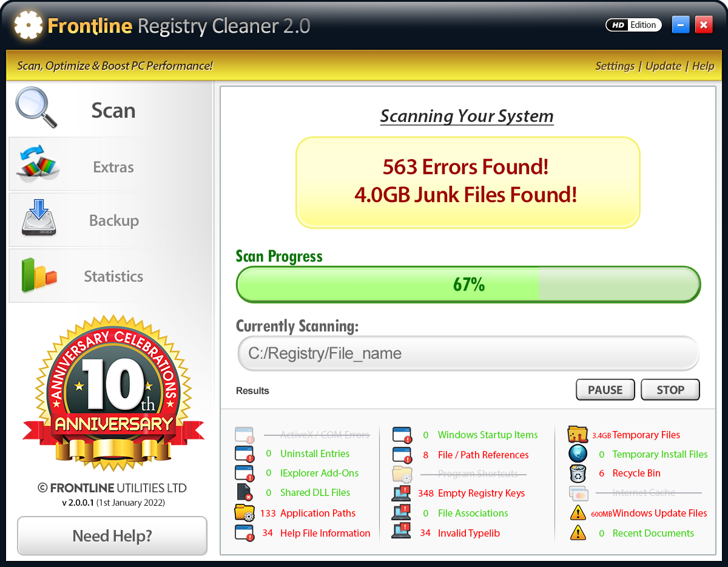Click the Scanning Your System heading
The width and height of the screenshot is (728, 567).
click(467, 116)
